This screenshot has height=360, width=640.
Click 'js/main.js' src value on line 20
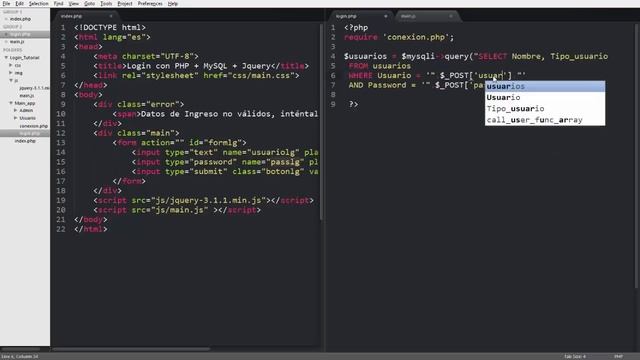click(180, 210)
